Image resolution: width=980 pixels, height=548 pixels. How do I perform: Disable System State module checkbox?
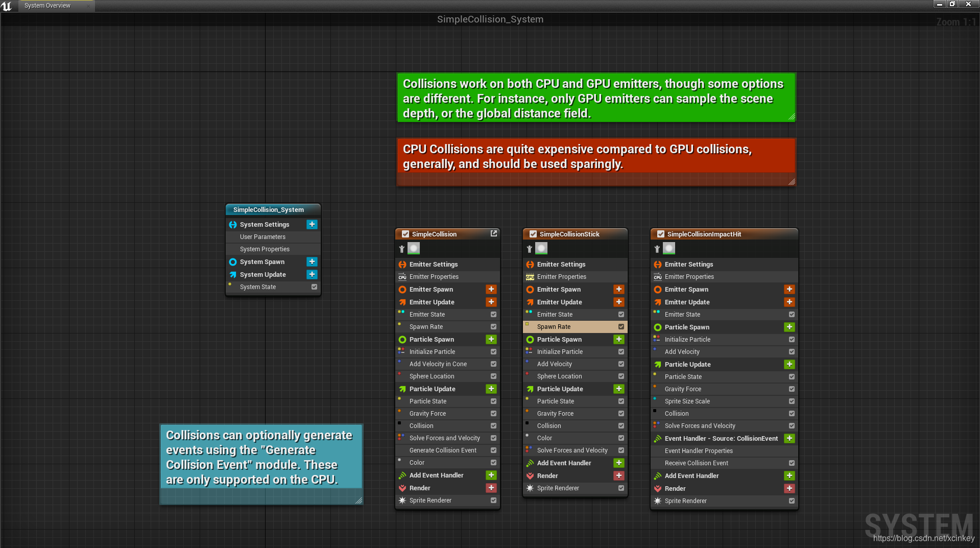pos(314,287)
